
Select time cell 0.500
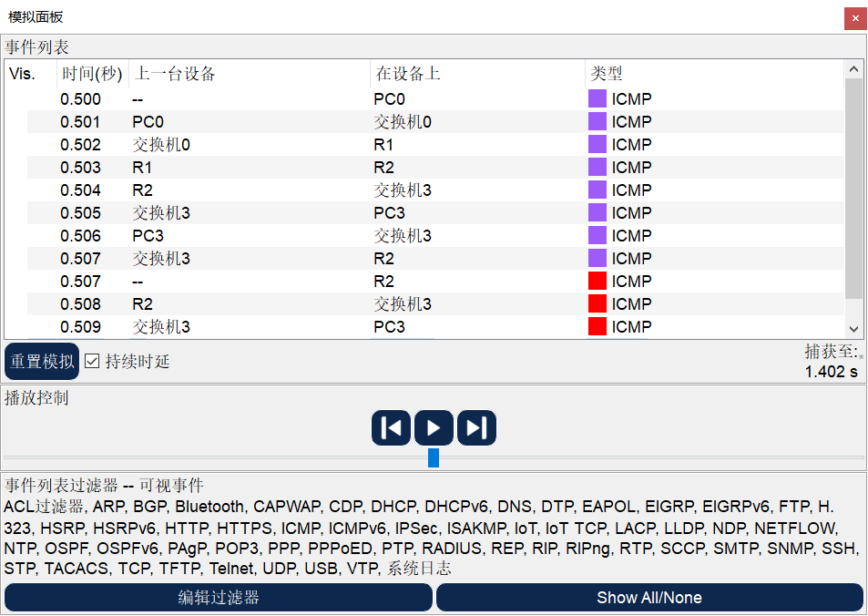[x=80, y=99]
